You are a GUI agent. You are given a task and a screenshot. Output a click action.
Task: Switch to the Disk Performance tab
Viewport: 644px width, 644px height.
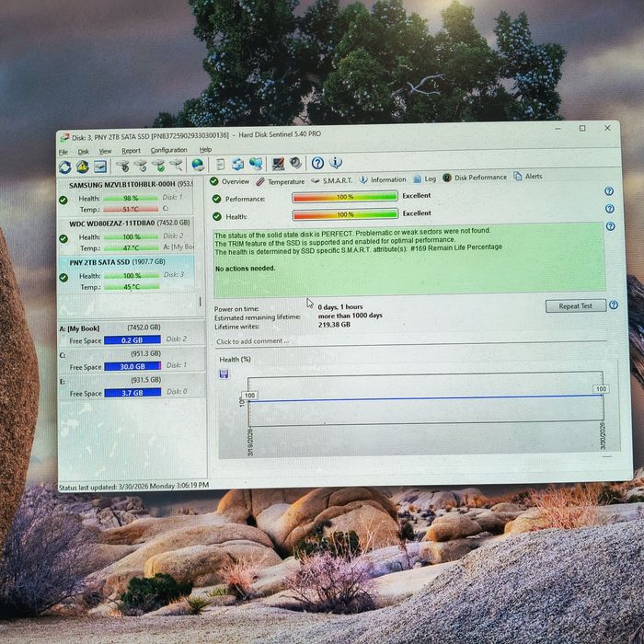pyautogui.click(x=475, y=178)
